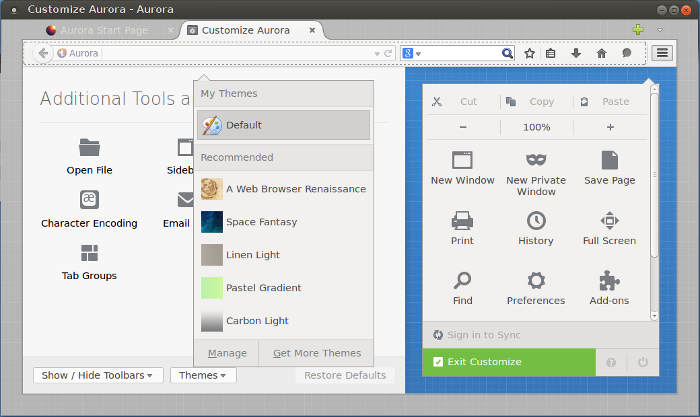Select the Character Encoding tool icon
Screen dimensions: 700x417
click(89, 200)
